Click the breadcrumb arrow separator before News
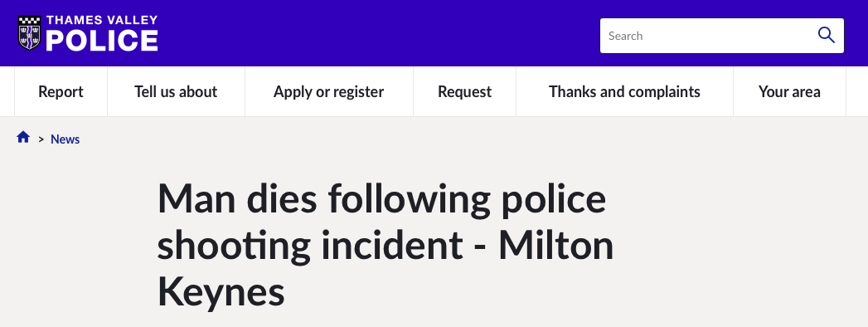The width and height of the screenshot is (868, 327). pyautogui.click(x=41, y=139)
